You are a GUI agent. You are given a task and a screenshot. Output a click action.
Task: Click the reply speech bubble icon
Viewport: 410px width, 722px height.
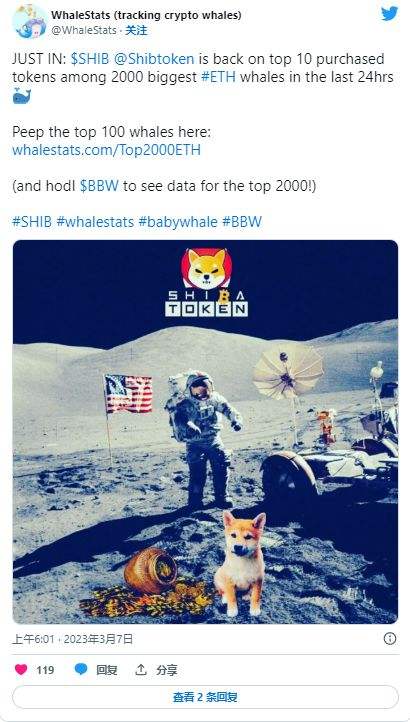pos(81,670)
